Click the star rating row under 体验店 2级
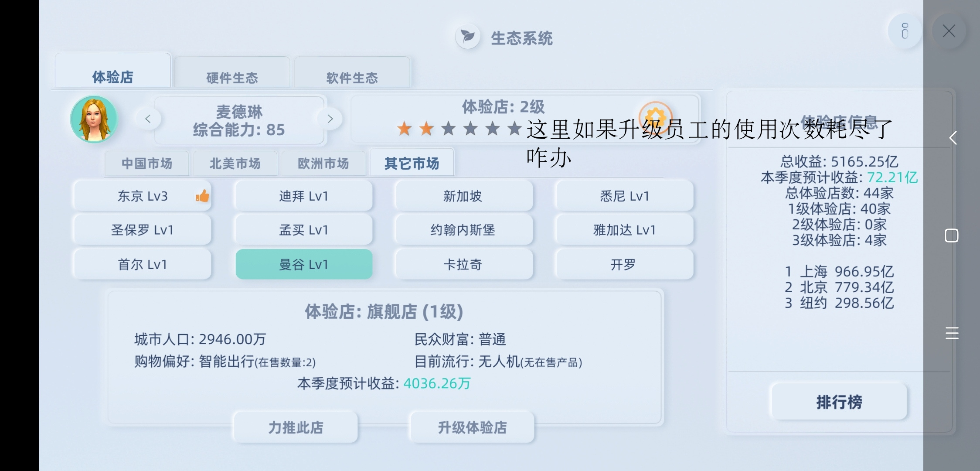 (x=459, y=129)
